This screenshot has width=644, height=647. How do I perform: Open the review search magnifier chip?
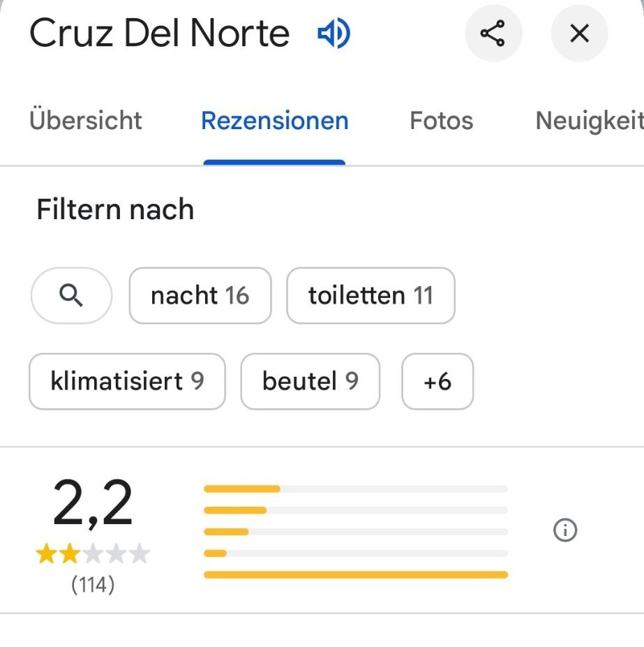(x=71, y=296)
